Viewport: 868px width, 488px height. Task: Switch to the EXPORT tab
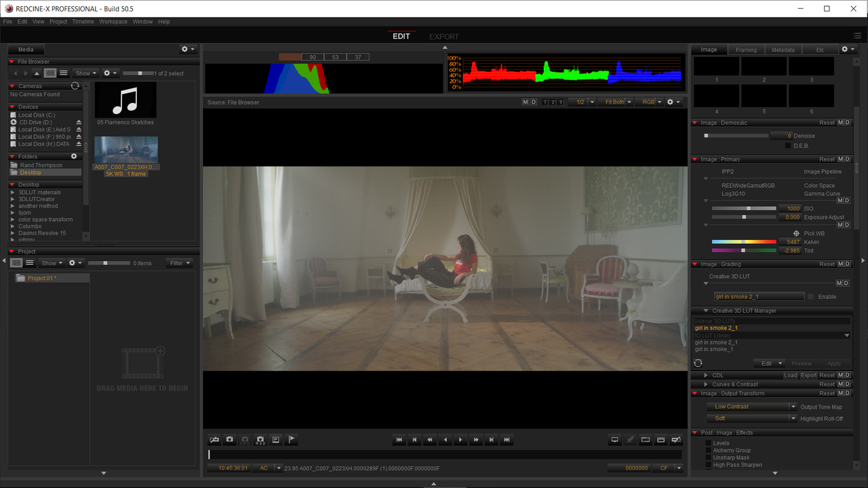(x=444, y=37)
